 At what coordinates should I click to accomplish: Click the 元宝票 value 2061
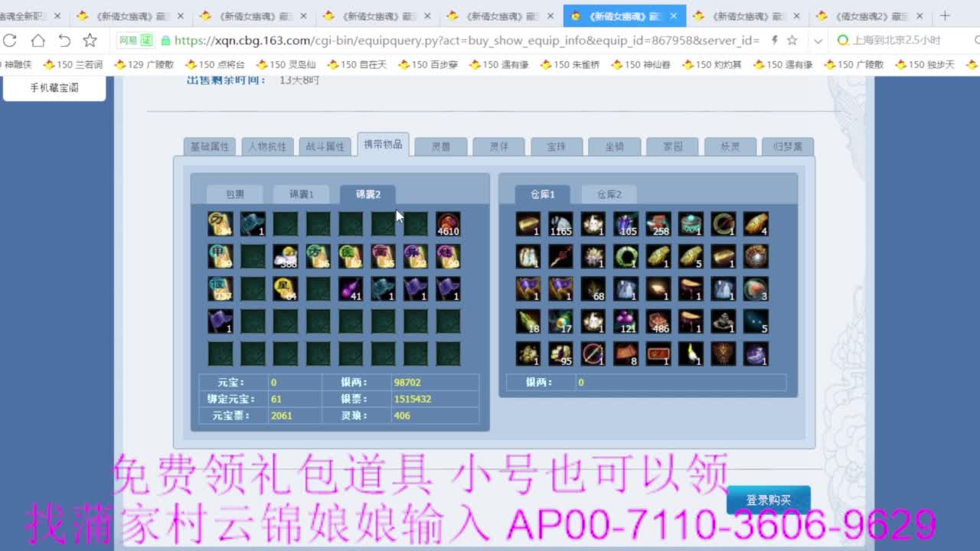(x=282, y=416)
